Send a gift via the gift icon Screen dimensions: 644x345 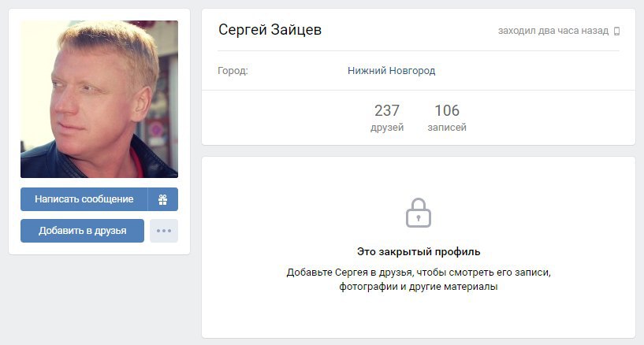[x=162, y=199]
